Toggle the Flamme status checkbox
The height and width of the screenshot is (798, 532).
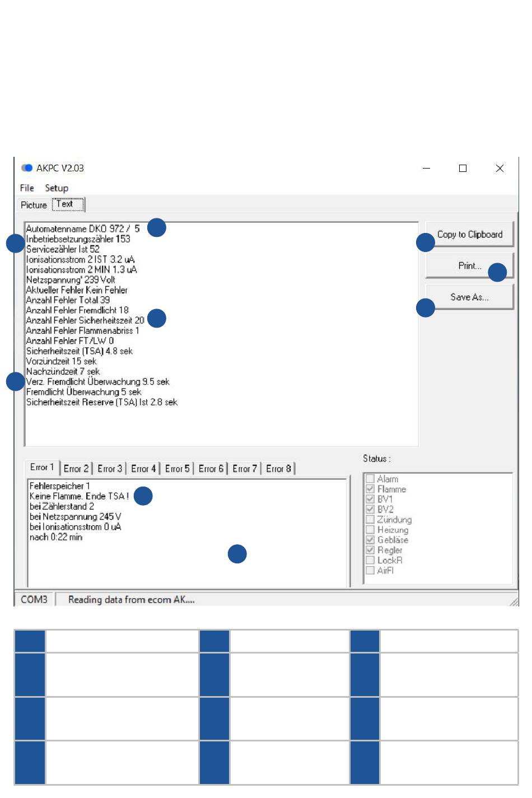[370, 489]
